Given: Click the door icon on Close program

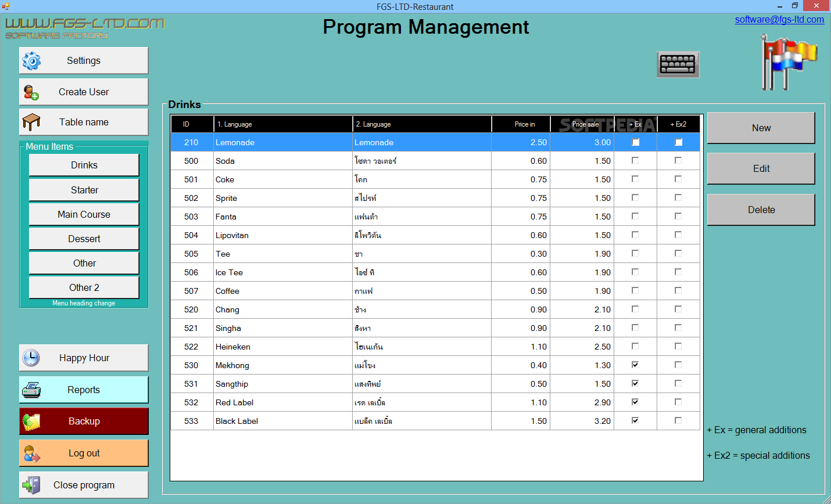Looking at the screenshot, I should pyautogui.click(x=31, y=485).
